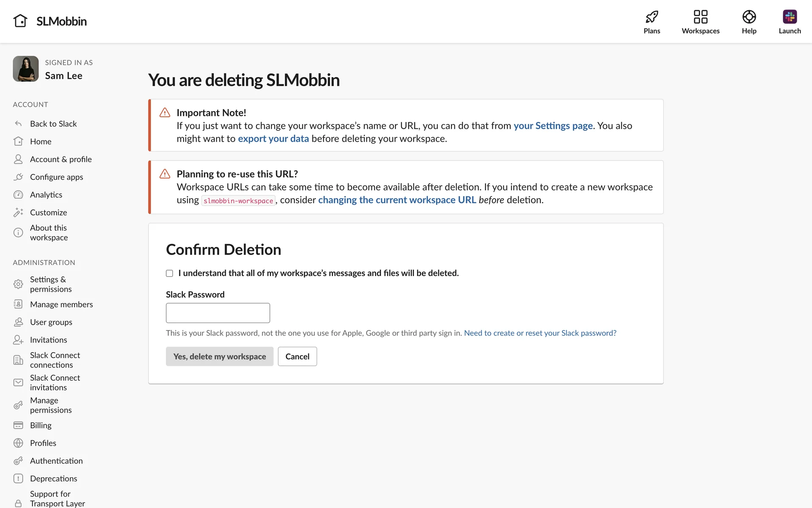812x508 pixels.
Task: Click the Settings & permissions gear icon
Action: coord(18,284)
